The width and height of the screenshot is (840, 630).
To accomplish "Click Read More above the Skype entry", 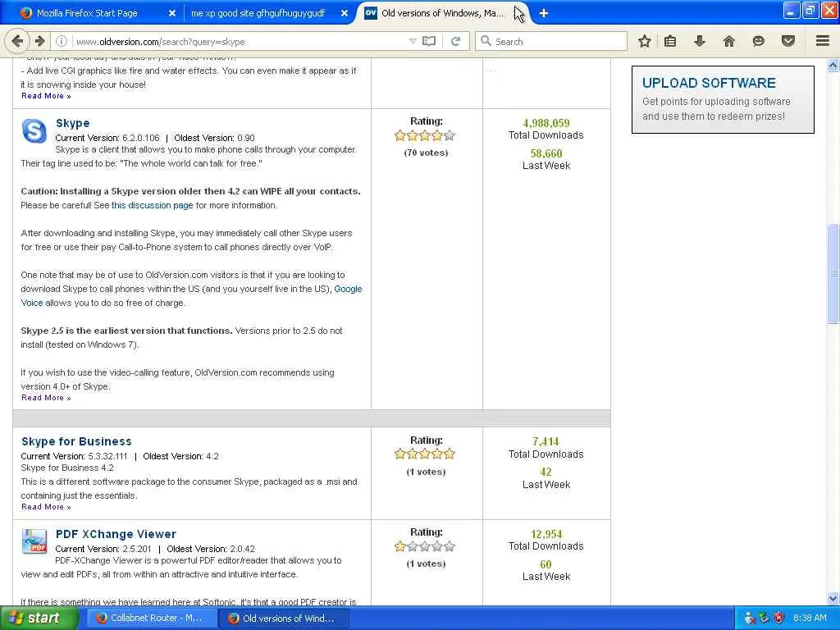I will pyautogui.click(x=46, y=96).
